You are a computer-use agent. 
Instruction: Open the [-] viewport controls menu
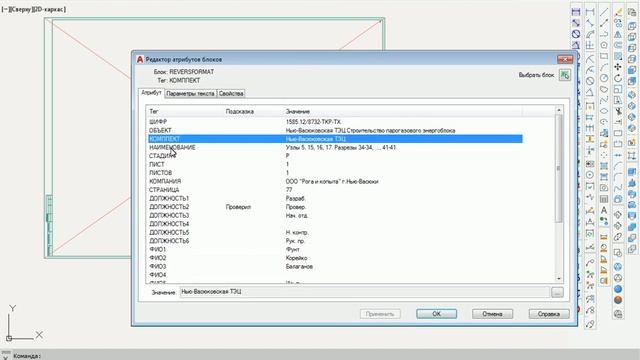tap(5, 9)
